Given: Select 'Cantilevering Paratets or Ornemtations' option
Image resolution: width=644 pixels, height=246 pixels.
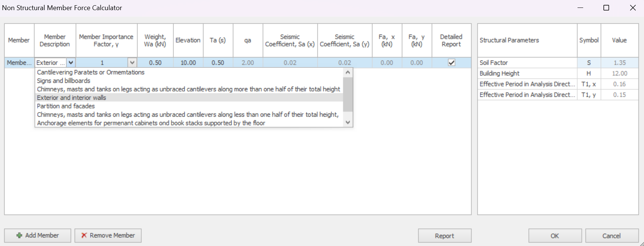Looking at the screenshot, I should pos(90,72).
